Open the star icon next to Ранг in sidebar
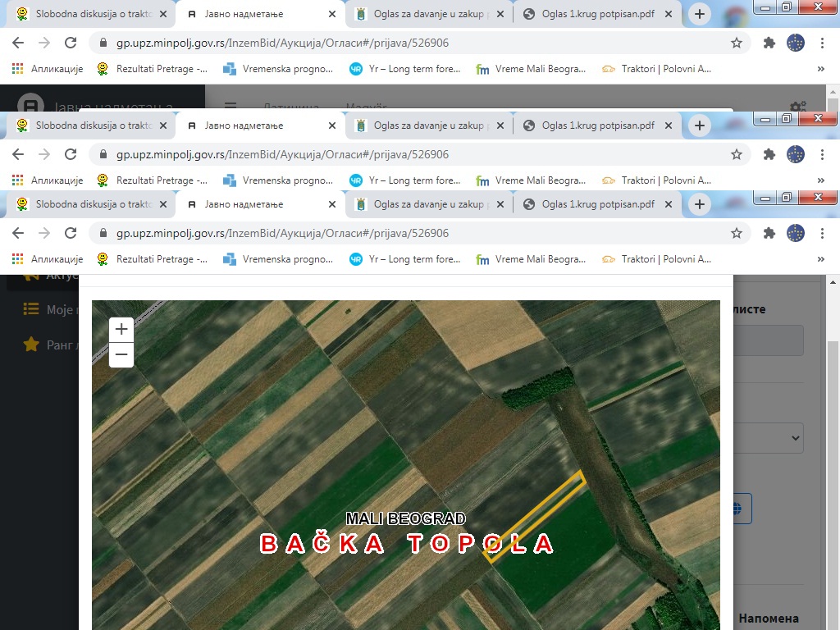The image size is (840, 630). [x=31, y=344]
